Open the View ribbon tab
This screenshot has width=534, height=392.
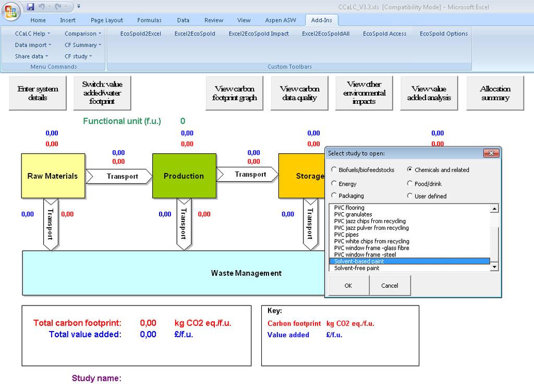[x=244, y=20]
